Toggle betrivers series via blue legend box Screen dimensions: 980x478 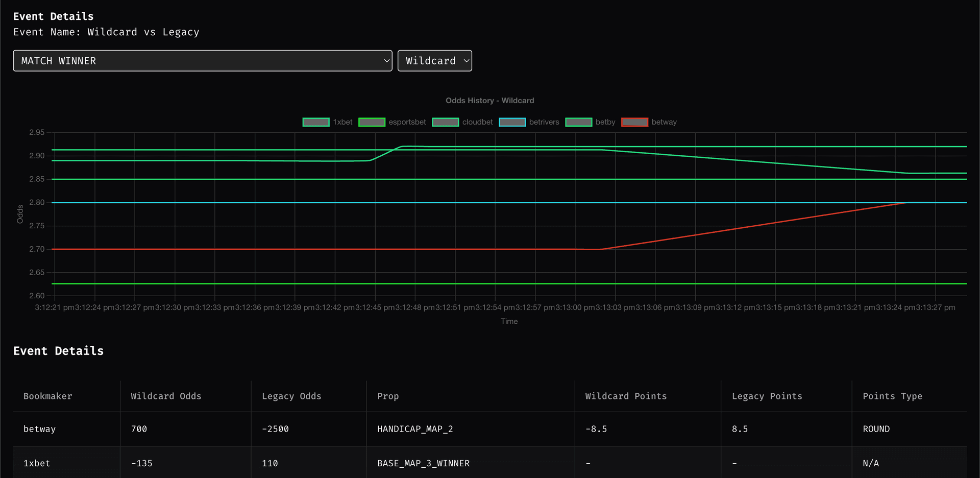pyautogui.click(x=512, y=122)
